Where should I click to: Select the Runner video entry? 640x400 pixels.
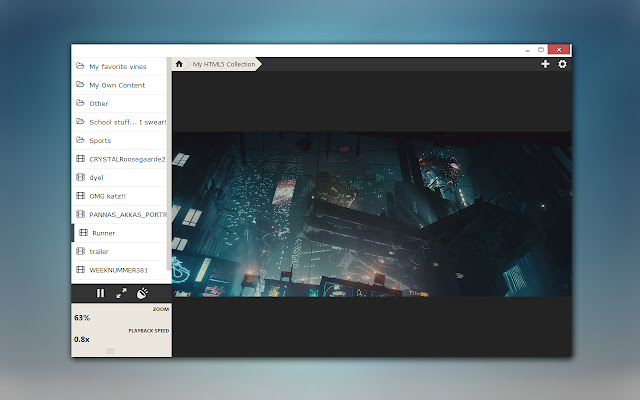[x=119, y=233]
